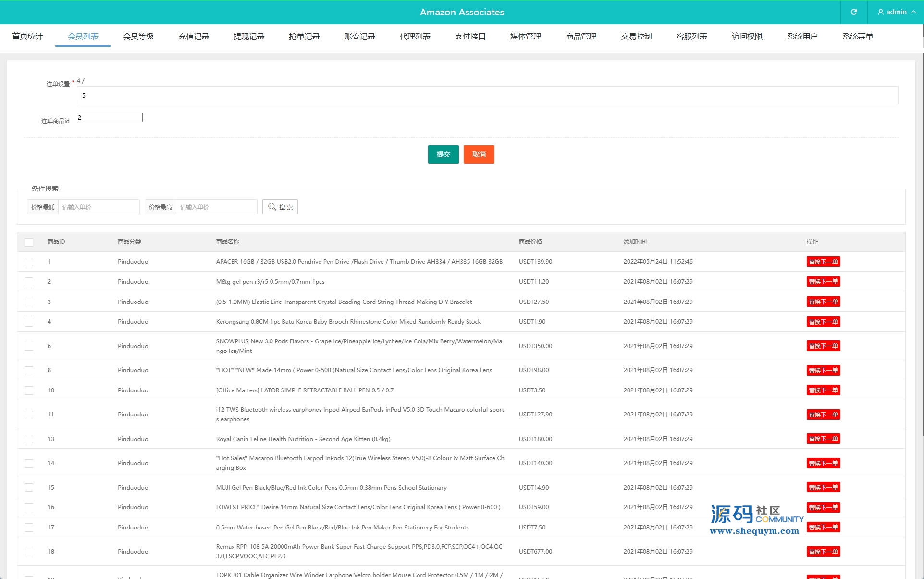Click date cell 2022年05月24日 11:52:46
924x579 pixels.
[x=658, y=262]
